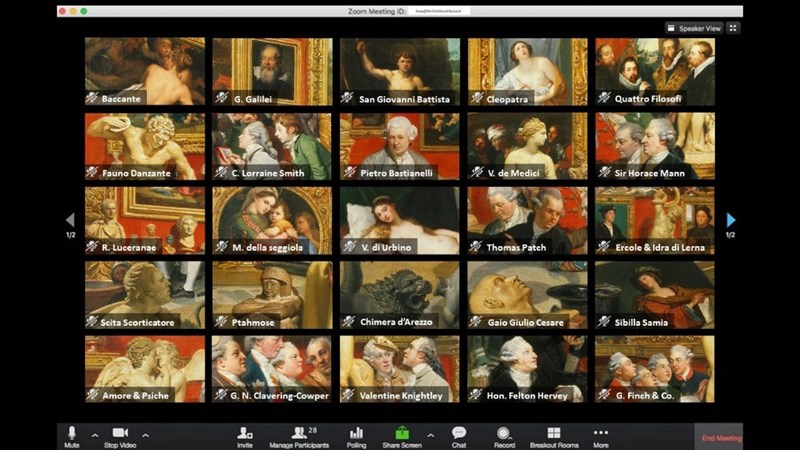Select the San Giovanni Battista video tile

point(400,71)
